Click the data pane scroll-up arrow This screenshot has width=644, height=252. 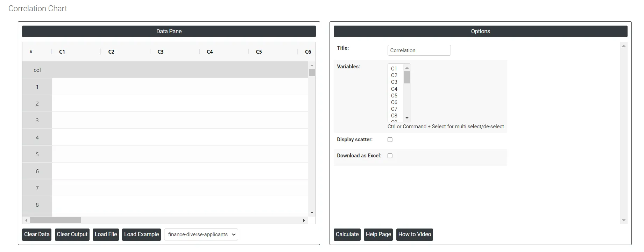coord(312,66)
